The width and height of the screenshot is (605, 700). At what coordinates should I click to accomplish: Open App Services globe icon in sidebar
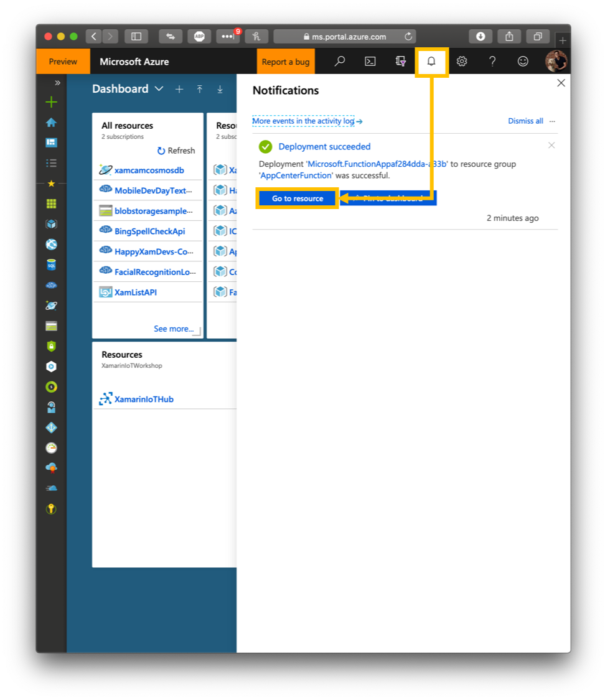(x=51, y=244)
